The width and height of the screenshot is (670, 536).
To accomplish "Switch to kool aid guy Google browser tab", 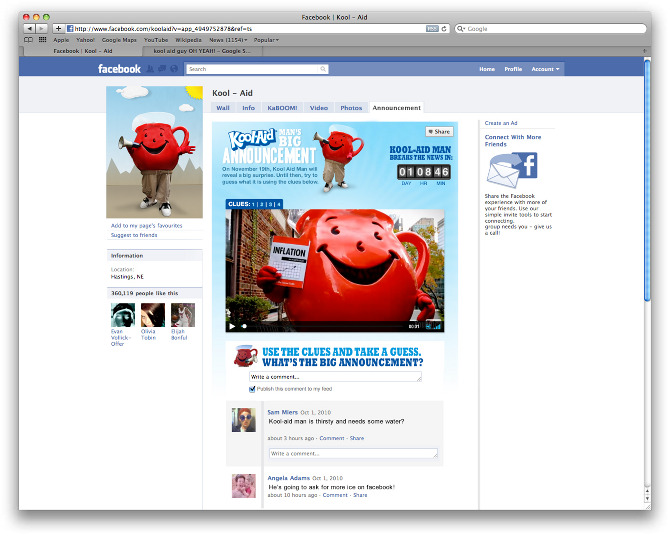I will [x=202, y=51].
